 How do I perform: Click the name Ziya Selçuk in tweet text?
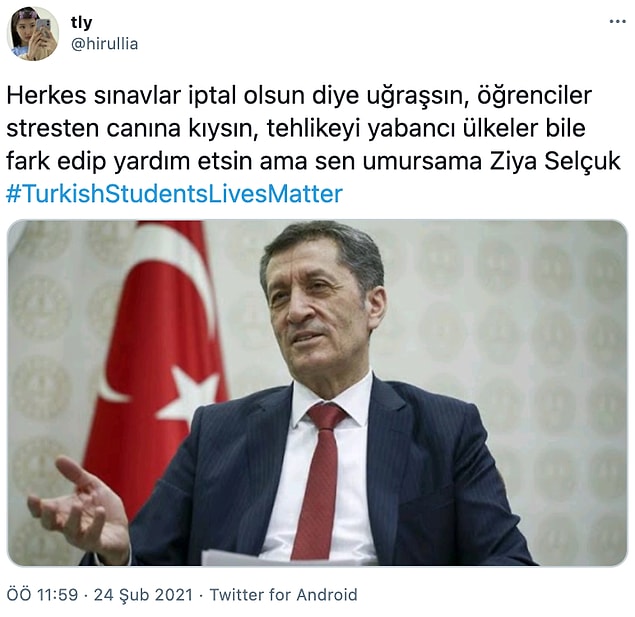coord(555,161)
